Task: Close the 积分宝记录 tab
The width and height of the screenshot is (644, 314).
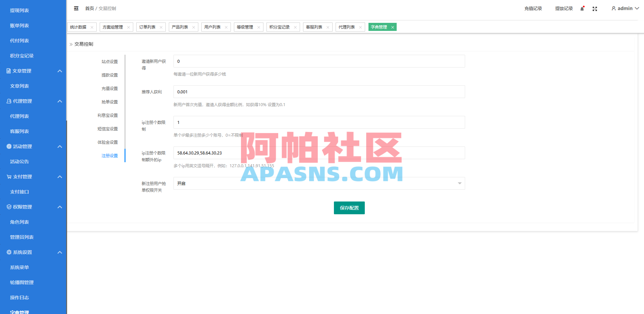Action: [295, 27]
